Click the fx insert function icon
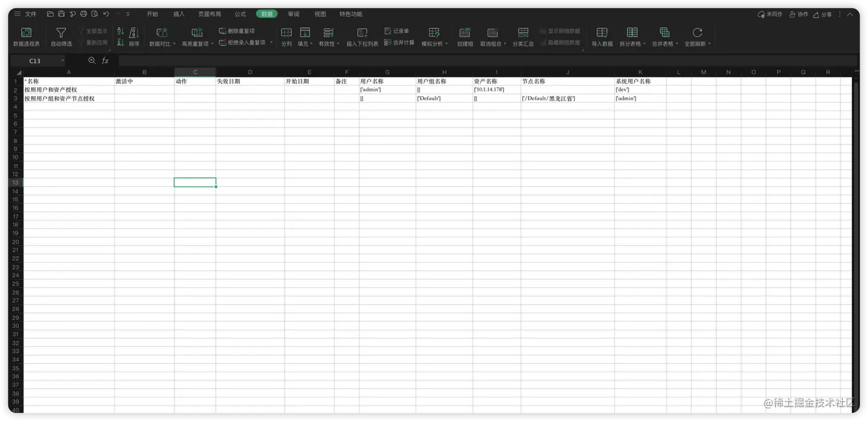 click(x=105, y=60)
